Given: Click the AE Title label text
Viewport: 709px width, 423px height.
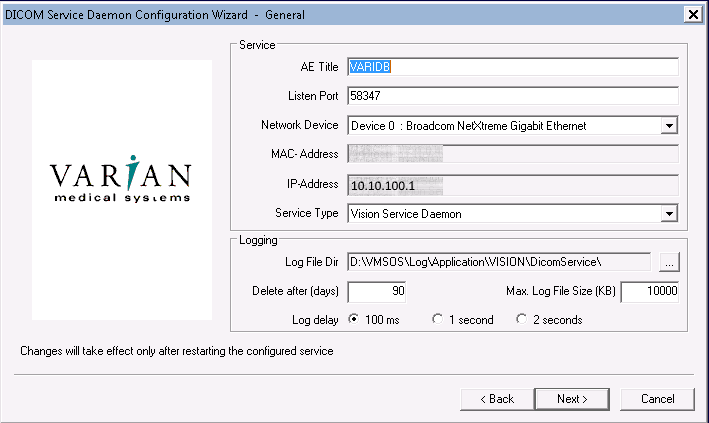Looking at the screenshot, I should point(319,67).
